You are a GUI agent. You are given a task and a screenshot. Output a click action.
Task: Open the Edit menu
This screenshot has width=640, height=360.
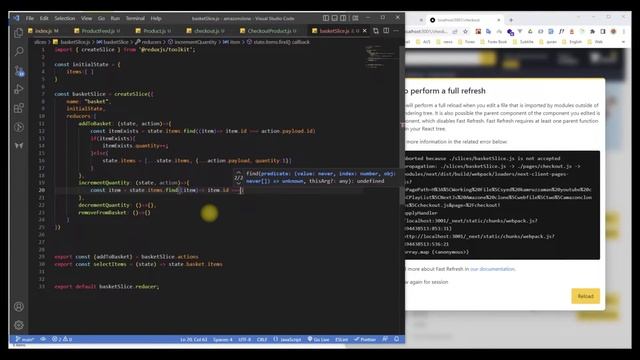(x=44, y=18)
